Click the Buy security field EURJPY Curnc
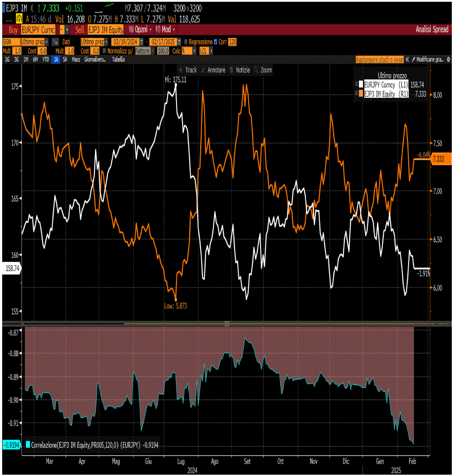The image size is (454, 476). pos(38,30)
